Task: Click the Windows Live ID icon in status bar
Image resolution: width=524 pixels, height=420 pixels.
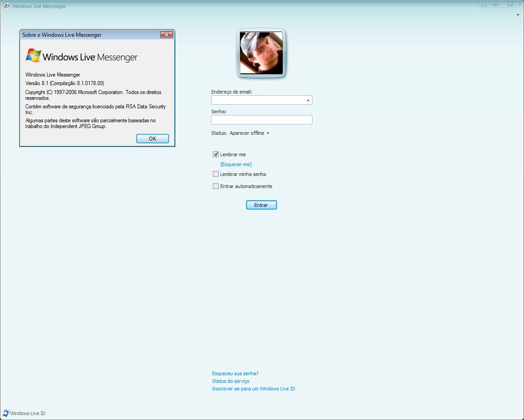Action: pos(6,413)
